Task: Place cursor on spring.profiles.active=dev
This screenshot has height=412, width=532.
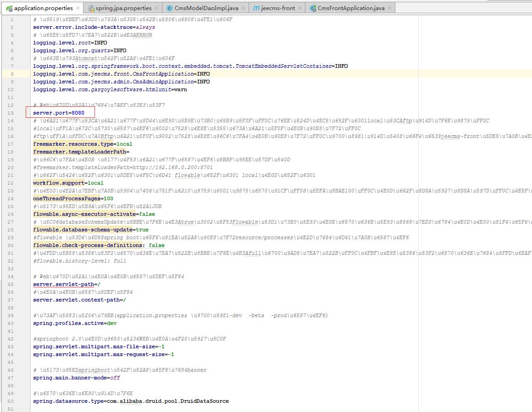Action: 75,323
